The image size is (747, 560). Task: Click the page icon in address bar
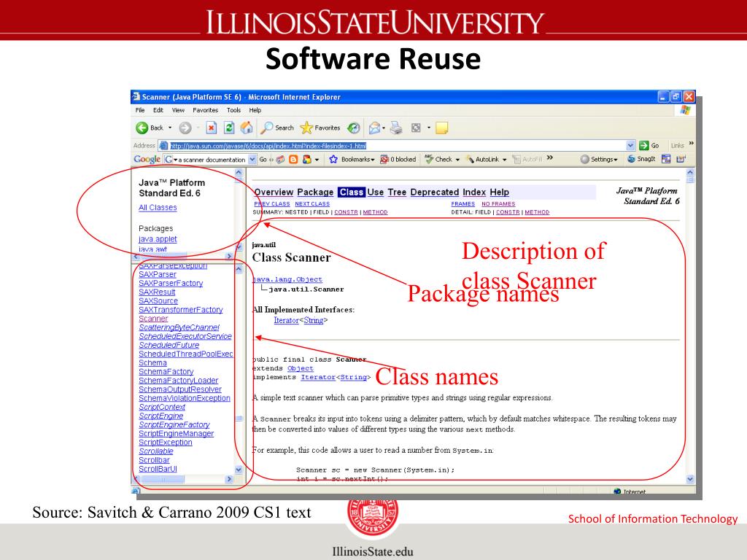[x=163, y=146]
